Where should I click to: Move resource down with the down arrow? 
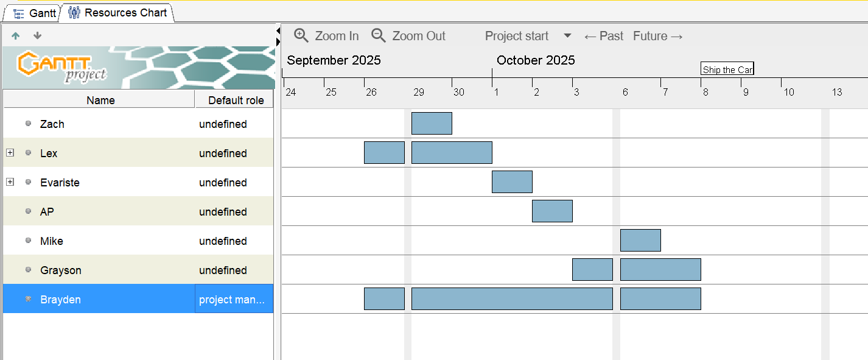[38, 36]
